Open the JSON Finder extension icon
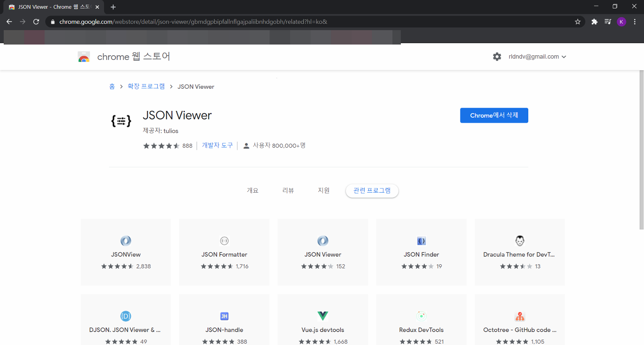 421,241
